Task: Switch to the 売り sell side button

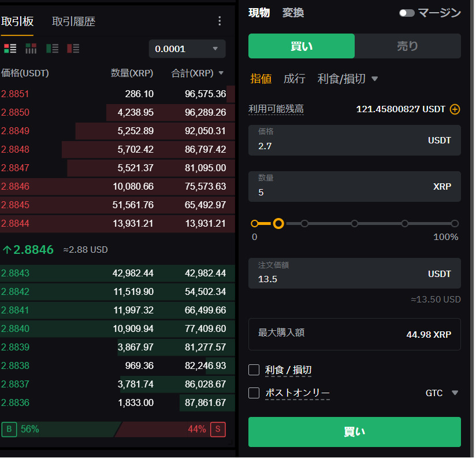Action: coord(407,46)
